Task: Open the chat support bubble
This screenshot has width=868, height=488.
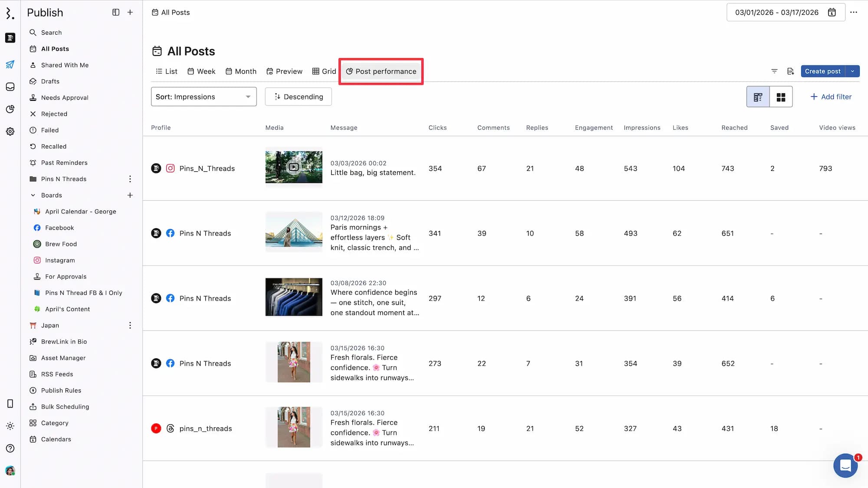Action: click(845, 465)
